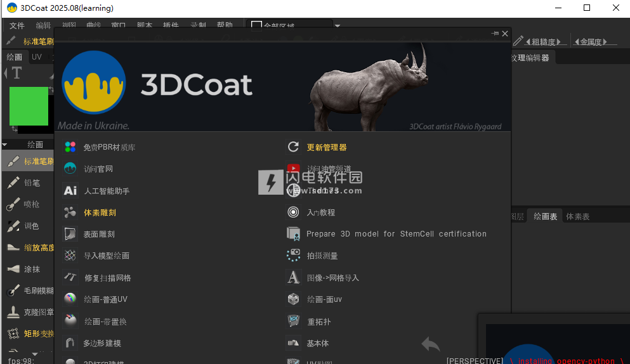Choose the surface sculpting 表面雕刻 icon
The height and width of the screenshot is (364, 630).
[x=70, y=234]
